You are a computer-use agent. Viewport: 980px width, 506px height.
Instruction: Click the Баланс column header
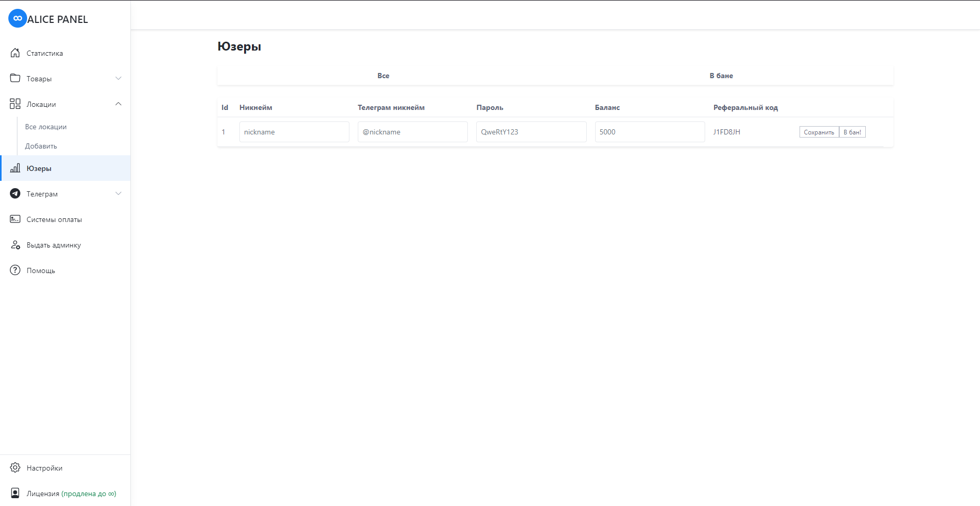coord(607,107)
